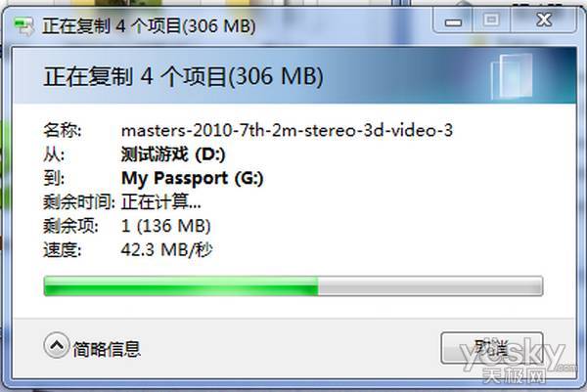Image resolution: width=587 pixels, height=392 pixels.
Task: Click the speed value 42.3 MB/秒
Action: (166, 250)
